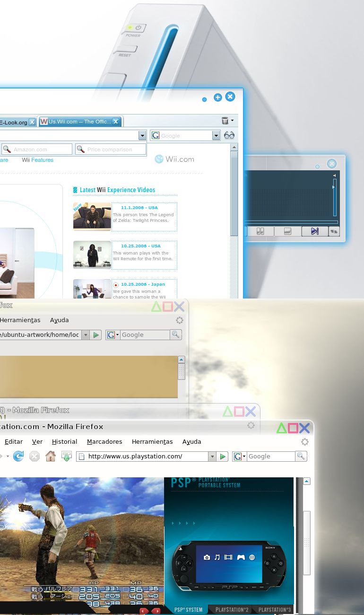Screen dimensions: 364x615
Task: Click the page icon beside the playstation.com URL
Action: click(81, 457)
